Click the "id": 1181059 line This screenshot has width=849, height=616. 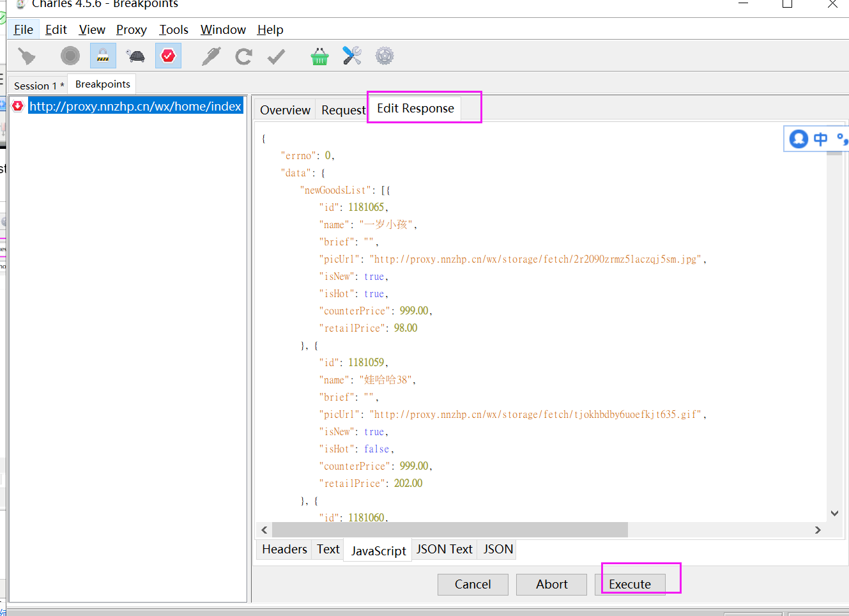tap(354, 363)
